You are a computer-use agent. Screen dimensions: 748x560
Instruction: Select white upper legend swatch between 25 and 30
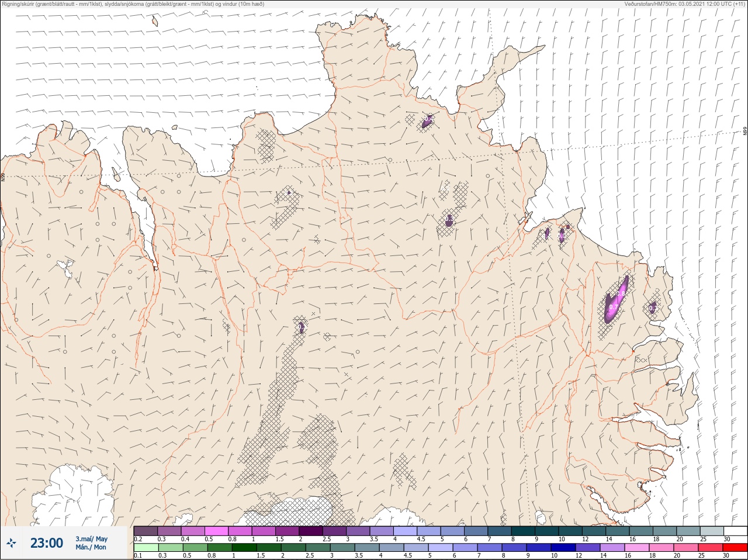pos(712,531)
